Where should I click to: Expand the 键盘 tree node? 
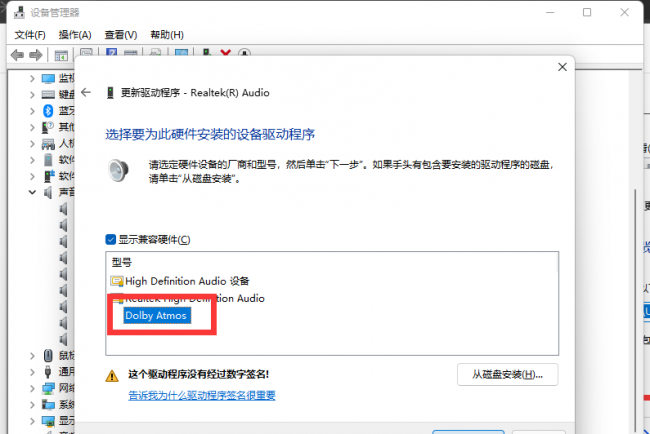32,95
